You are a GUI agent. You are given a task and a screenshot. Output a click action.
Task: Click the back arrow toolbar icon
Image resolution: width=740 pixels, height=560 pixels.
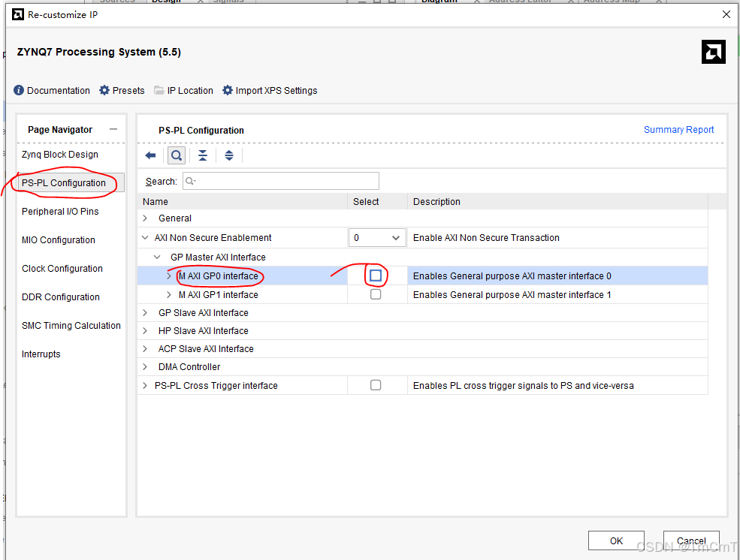coord(150,155)
